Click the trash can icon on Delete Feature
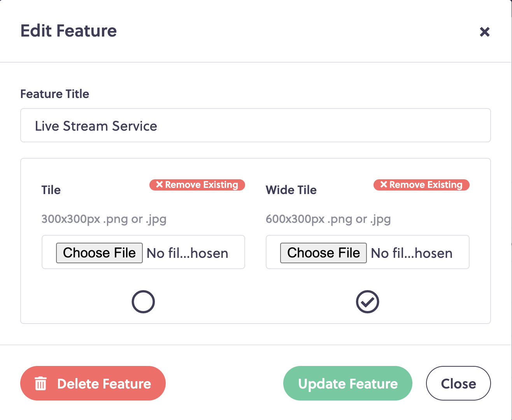Viewport: 512px width, 420px height. point(41,383)
